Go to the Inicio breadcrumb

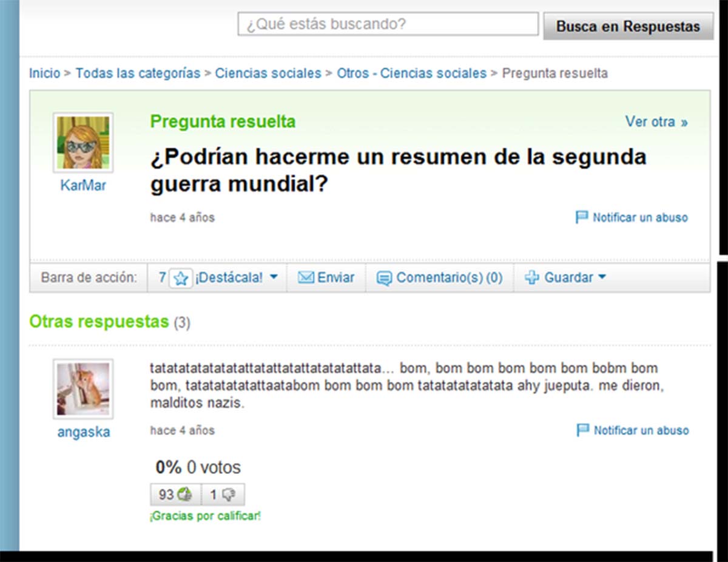click(45, 73)
